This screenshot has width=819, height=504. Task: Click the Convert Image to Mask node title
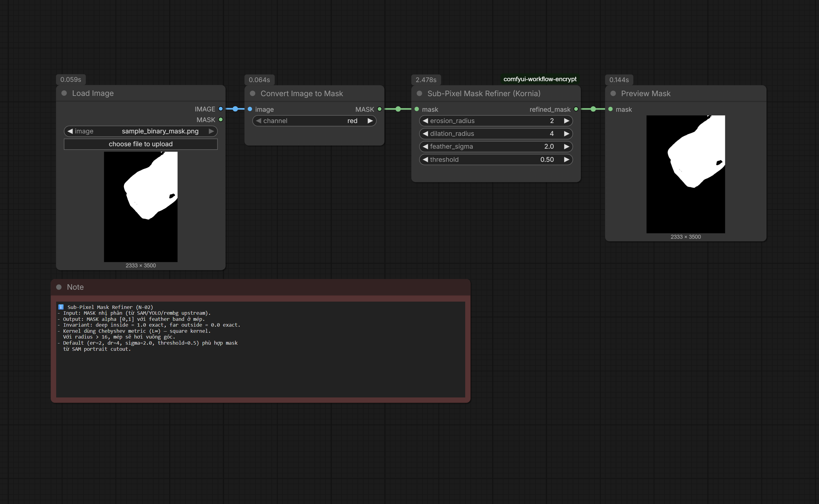pyautogui.click(x=302, y=94)
